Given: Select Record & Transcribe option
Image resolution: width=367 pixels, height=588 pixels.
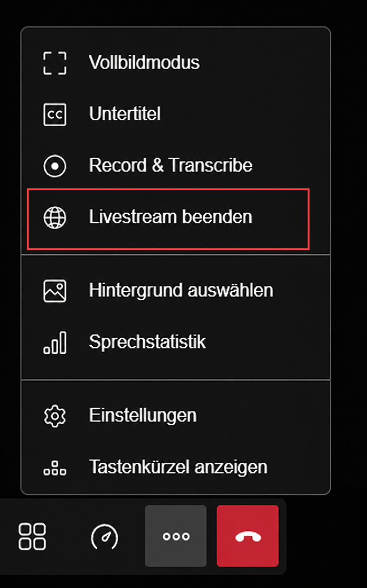Looking at the screenshot, I should click(176, 166).
